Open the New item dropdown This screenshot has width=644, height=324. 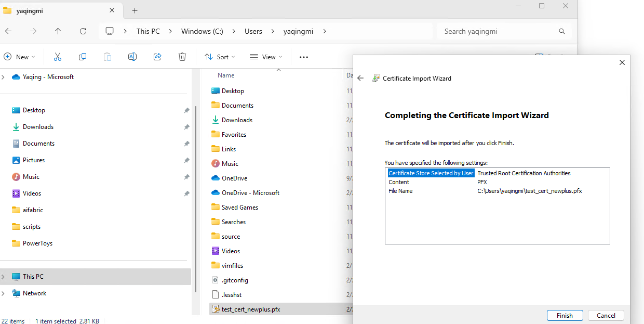19,57
